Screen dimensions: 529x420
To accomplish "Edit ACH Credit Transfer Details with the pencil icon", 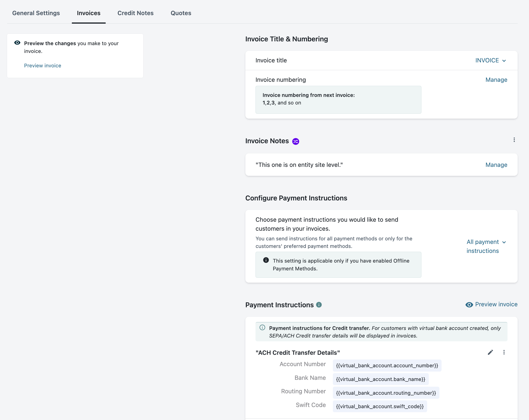I will [x=490, y=352].
